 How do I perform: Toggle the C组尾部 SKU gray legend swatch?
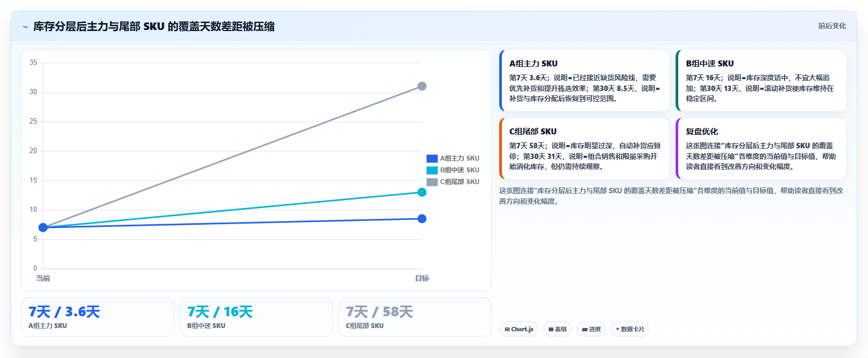(432, 182)
